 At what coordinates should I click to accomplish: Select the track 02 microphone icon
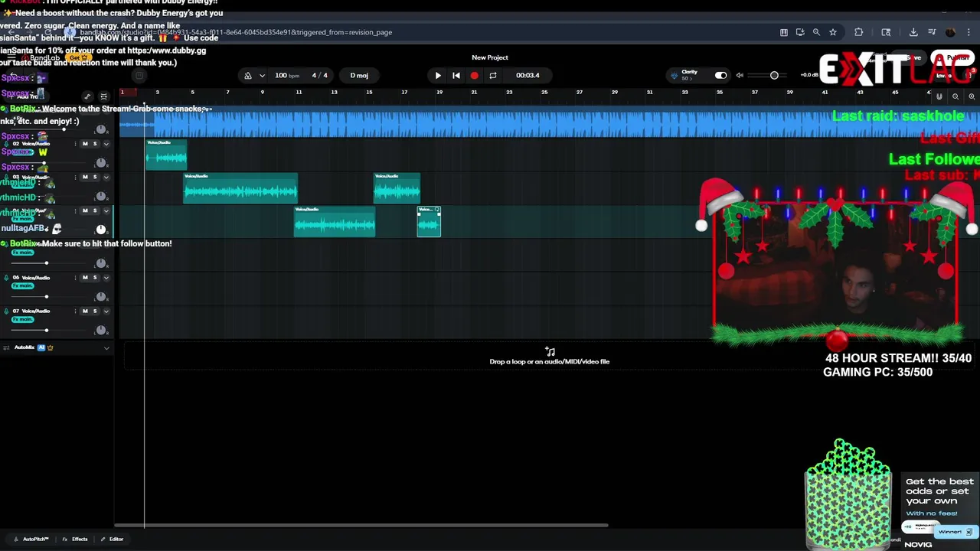point(6,145)
